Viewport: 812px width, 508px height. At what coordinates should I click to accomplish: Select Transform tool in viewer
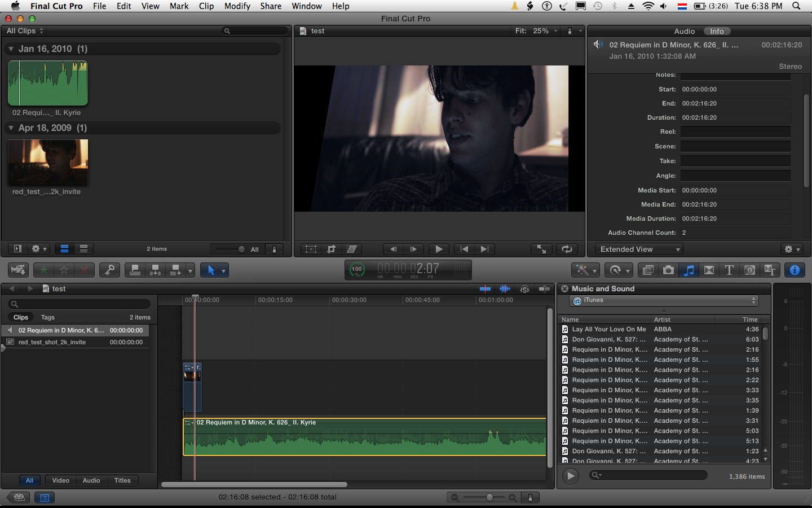click(x=311, y=249)
